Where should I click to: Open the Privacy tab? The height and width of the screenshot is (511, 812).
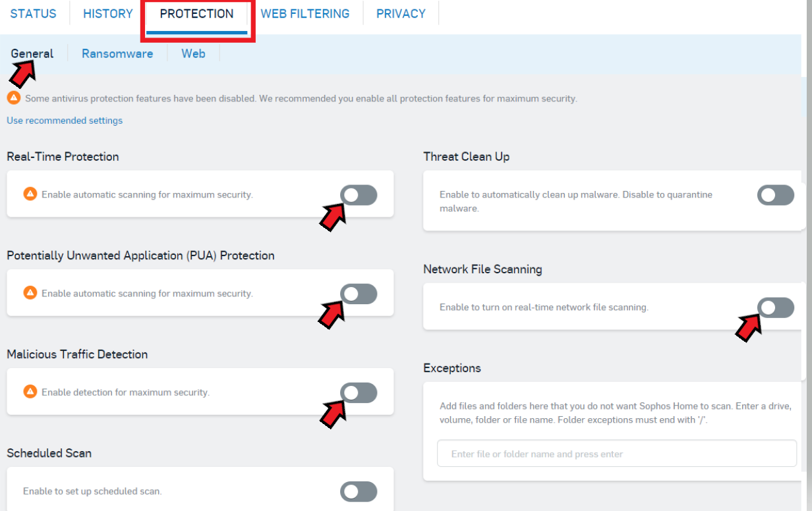[401, 13]
